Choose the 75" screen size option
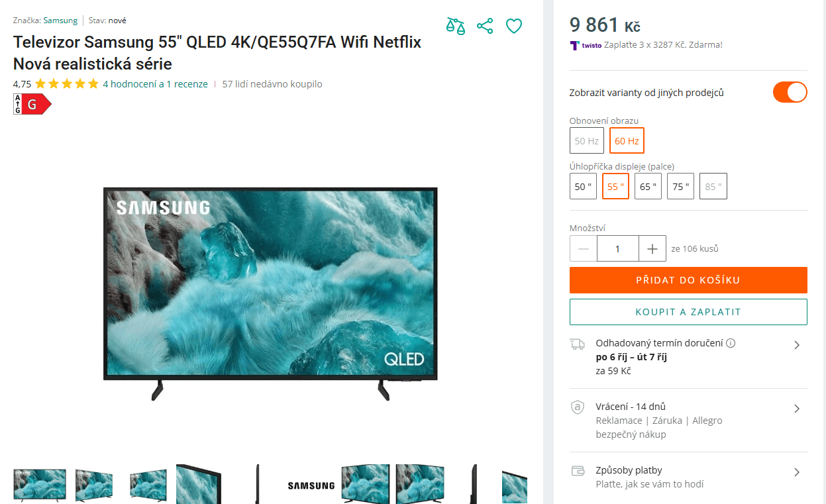 (680, 186)
